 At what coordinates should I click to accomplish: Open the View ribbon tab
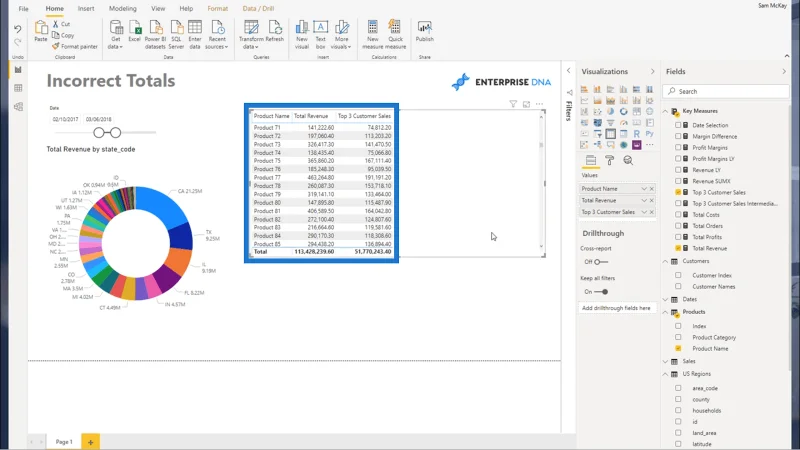click(158, 9)
